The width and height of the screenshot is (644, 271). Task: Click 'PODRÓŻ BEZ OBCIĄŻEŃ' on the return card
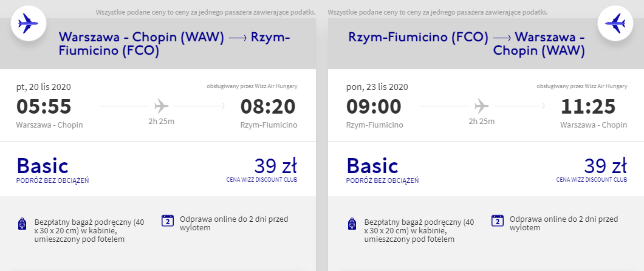382,180
